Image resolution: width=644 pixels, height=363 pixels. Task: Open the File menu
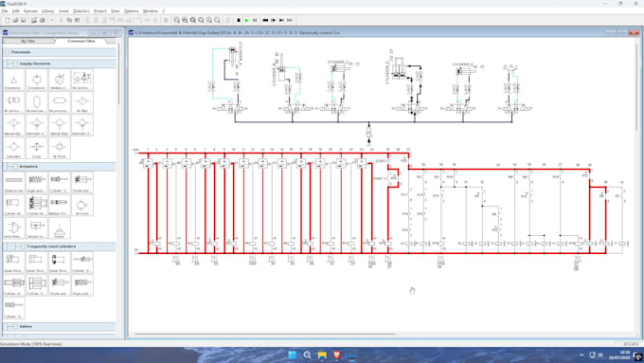click(5, 11)
